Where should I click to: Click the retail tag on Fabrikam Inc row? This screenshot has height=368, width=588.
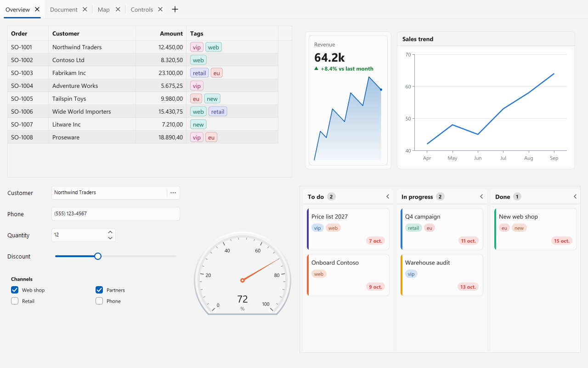199,73
